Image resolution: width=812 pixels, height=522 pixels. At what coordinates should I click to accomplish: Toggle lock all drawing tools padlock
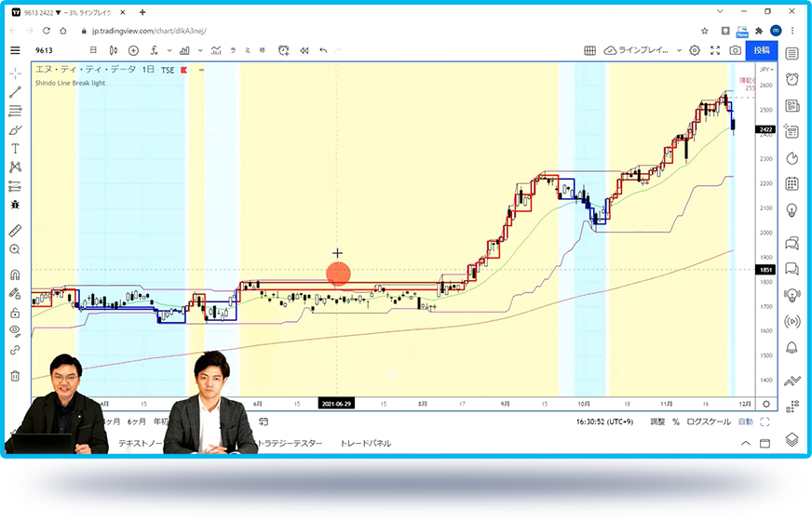pos(15,313)
